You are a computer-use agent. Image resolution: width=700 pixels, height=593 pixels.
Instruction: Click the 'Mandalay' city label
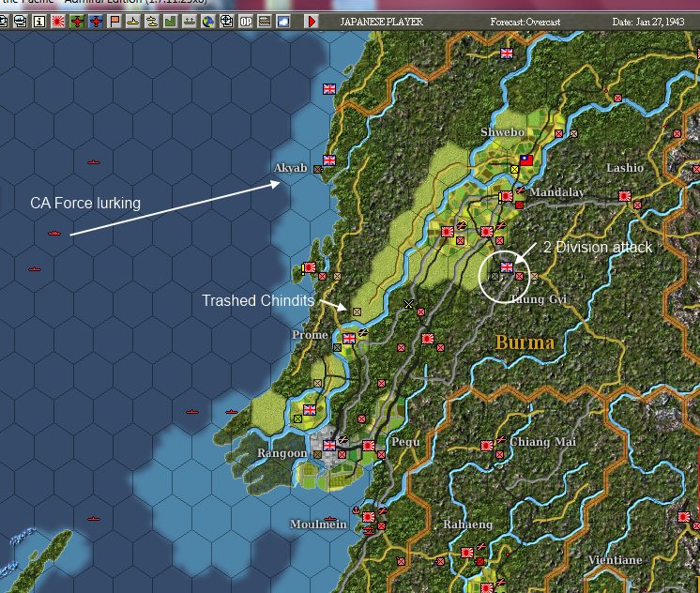[556, 192]
